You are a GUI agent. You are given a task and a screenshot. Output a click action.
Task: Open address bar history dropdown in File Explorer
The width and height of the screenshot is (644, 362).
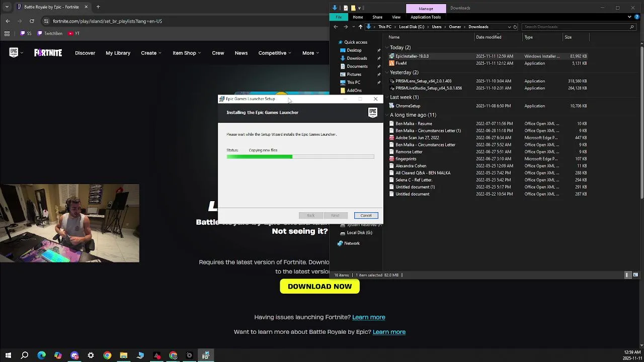tap(509, 27)
